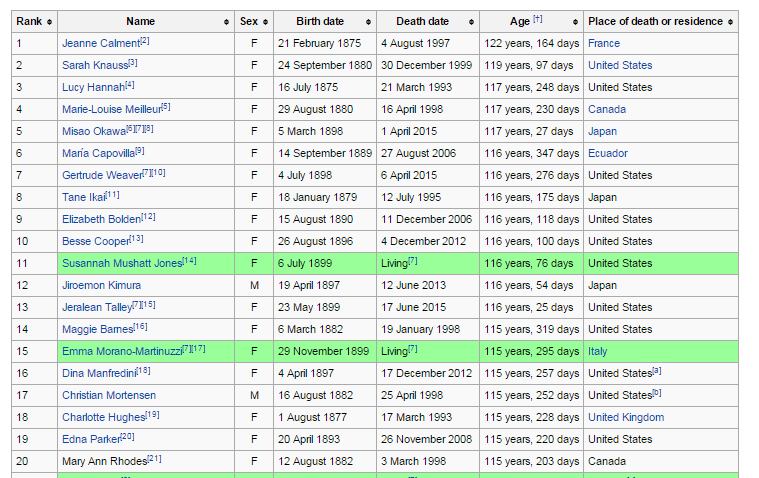Open reference 2 beside Jeanne Calment
759x478 pixels.
pyautogui.click(x=145, y=41)
